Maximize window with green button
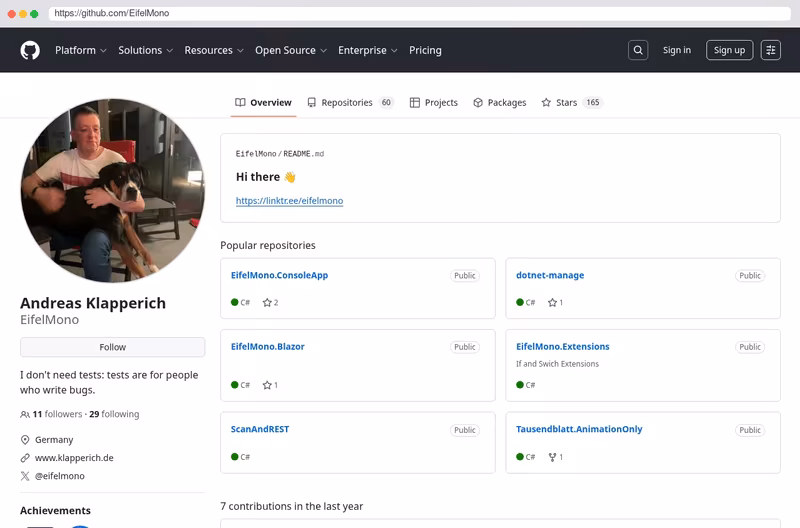Screen dimensions: 800x528 pyautogui.click(x=34, y=14)
